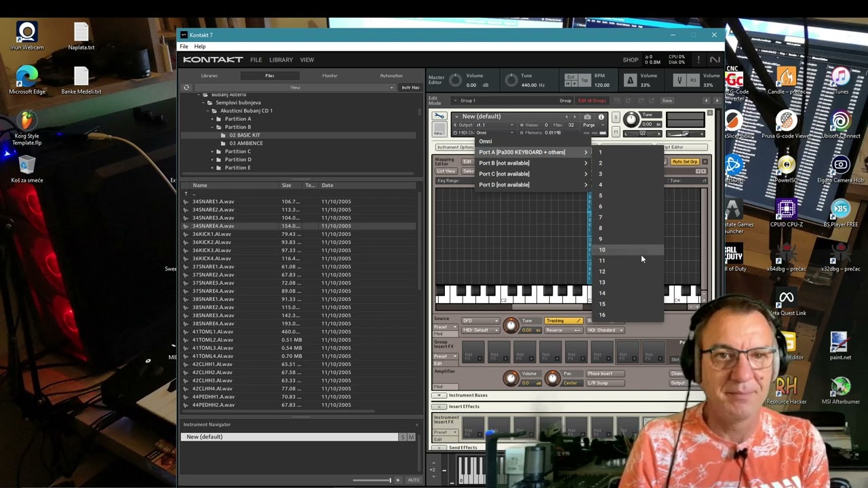Image resolution: width=868 pixels, height=488 pixels.
Task: Open the Inun Webcam desktop icon
Action: coord(27,36)
